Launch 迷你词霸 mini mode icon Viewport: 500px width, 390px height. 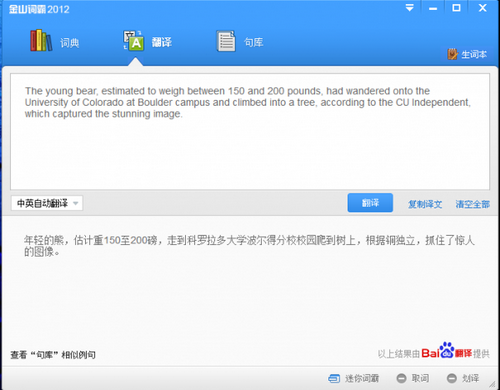click(334, 378)
